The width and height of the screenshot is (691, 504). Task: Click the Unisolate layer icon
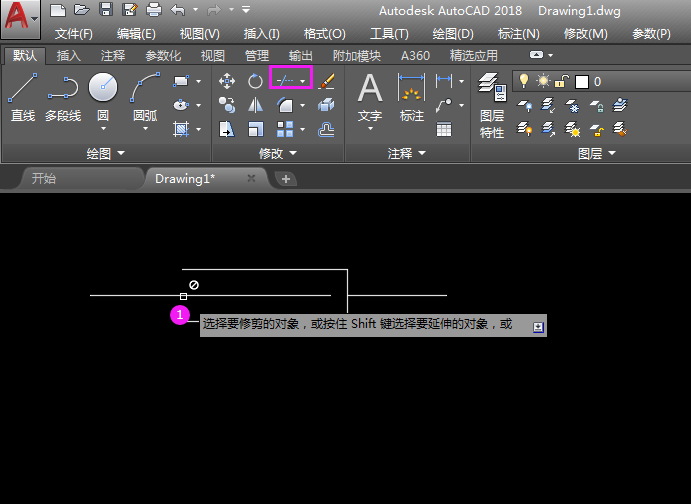click(x=548, y=130)
